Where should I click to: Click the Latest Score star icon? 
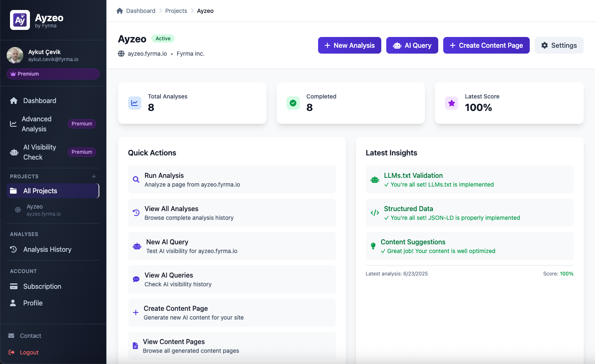452,103
